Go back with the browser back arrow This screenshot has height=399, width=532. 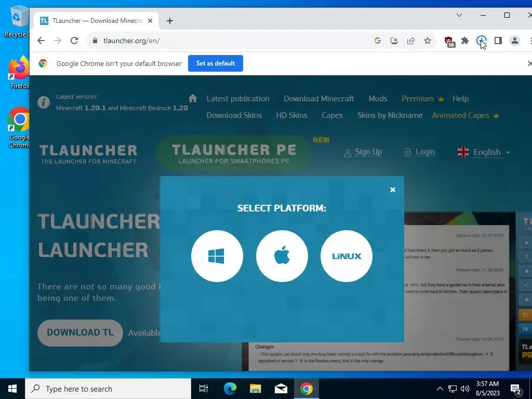point(41,41)
